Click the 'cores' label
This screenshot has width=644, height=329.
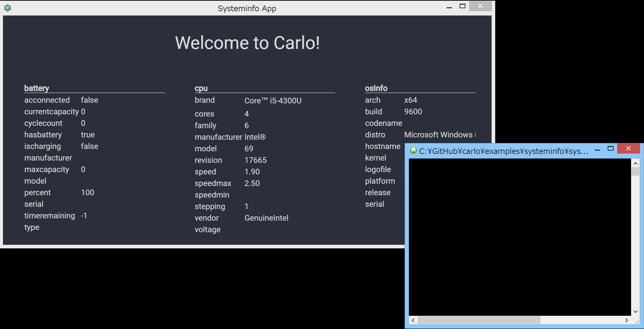tap(204, 114)
